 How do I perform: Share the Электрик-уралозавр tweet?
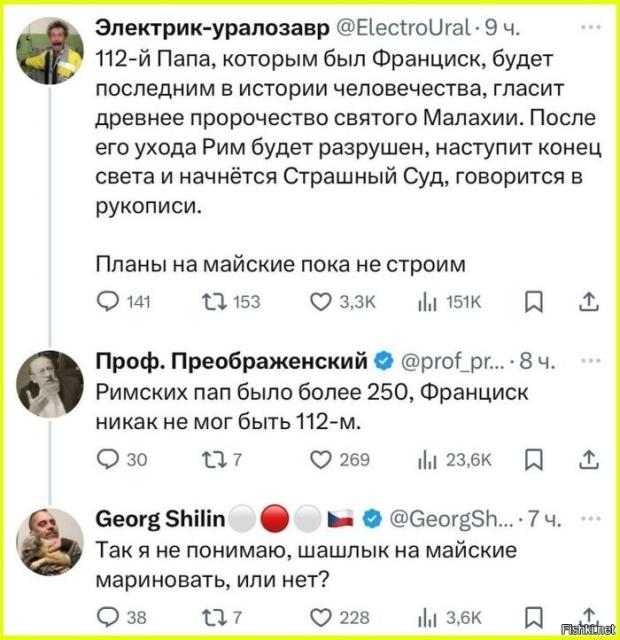coord(589,300)
